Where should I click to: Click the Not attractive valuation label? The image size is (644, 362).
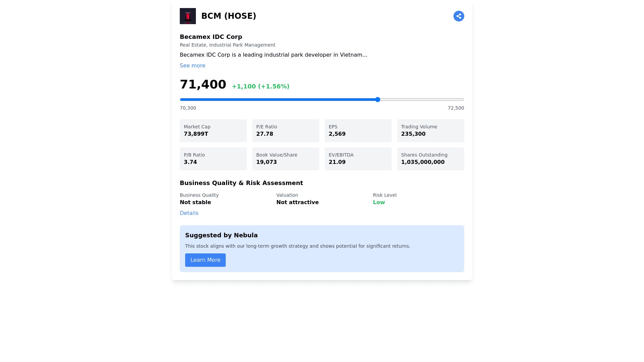[x=298, y=202]
